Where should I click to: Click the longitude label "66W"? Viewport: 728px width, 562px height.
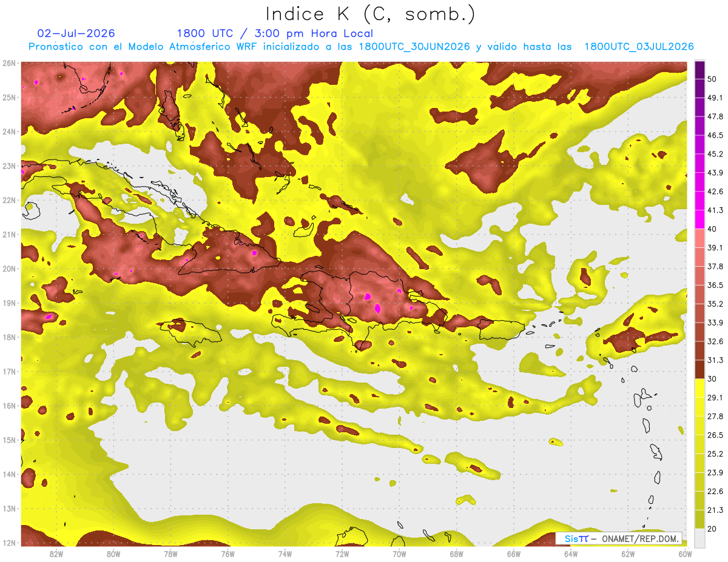(514, 554)
